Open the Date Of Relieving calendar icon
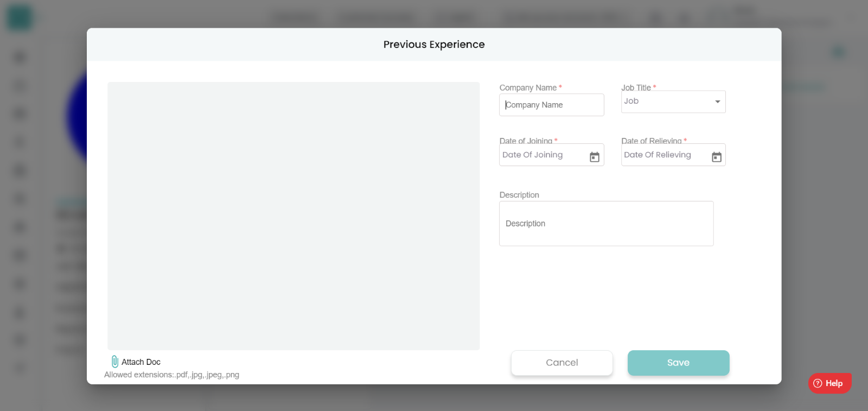 tap(717, 157)
